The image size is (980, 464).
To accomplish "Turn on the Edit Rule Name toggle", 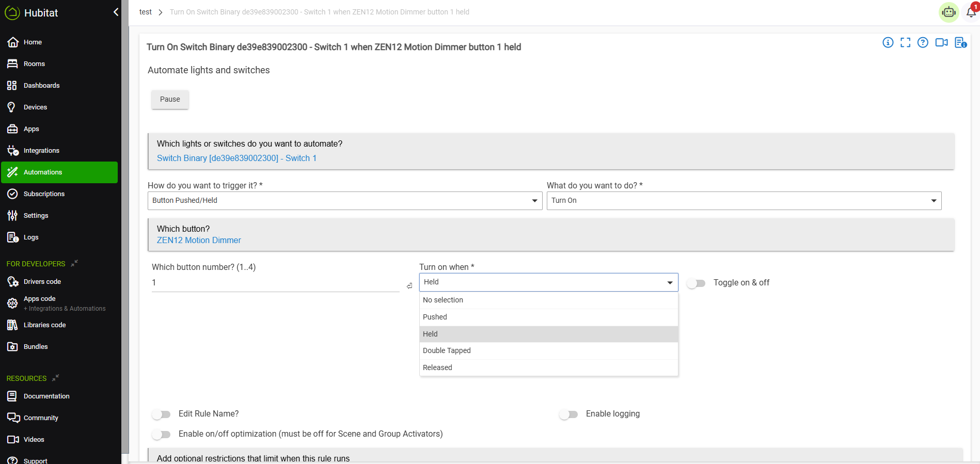I will coord(161,414).
